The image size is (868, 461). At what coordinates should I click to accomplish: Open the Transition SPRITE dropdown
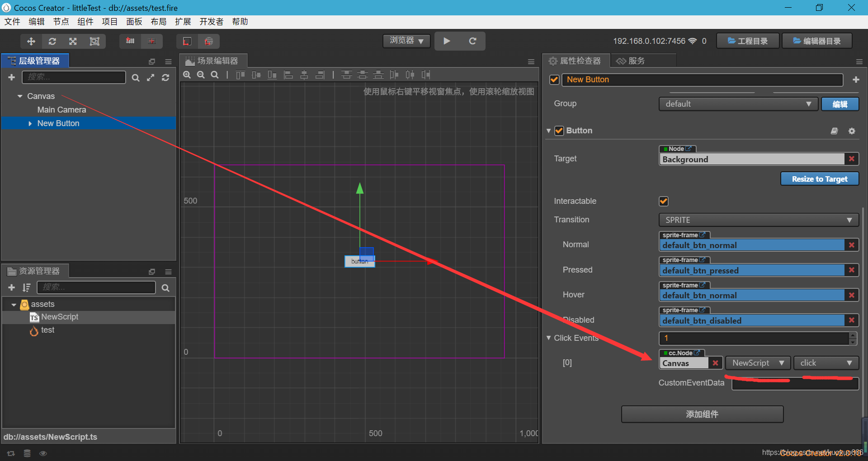(x=759, y=220)
